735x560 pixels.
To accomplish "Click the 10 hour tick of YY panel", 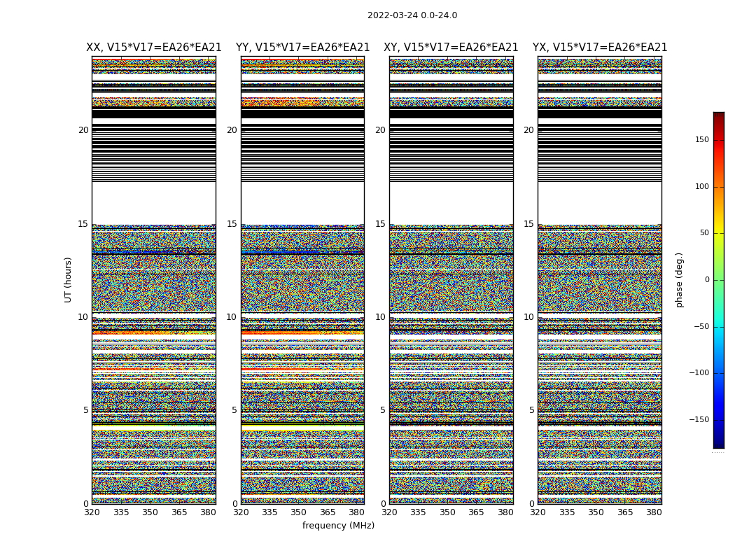I will pos(232,317).
